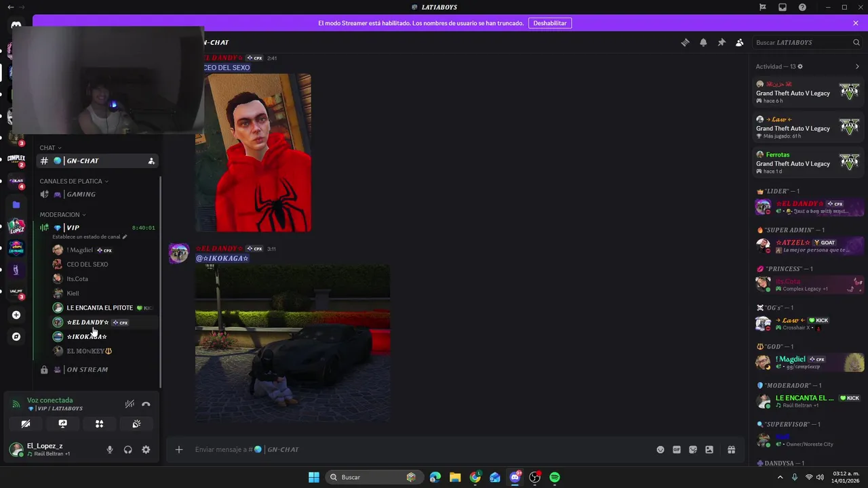Open the GIF picker
This screenshot has width=868, height=488.
[x=677, y=449]
